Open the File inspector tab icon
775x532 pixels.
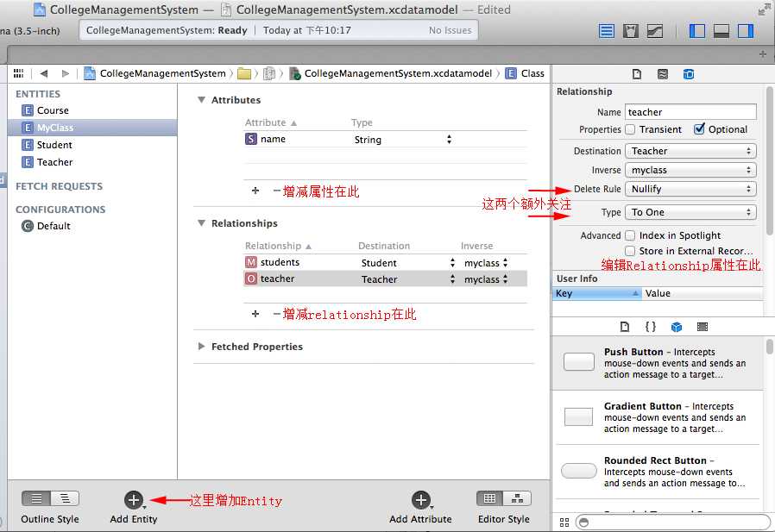(x=637, y=74)
